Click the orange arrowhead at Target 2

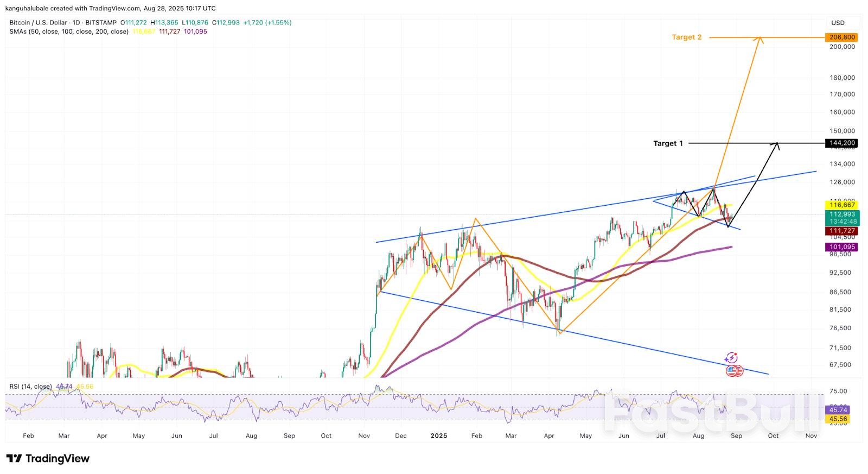760,39
